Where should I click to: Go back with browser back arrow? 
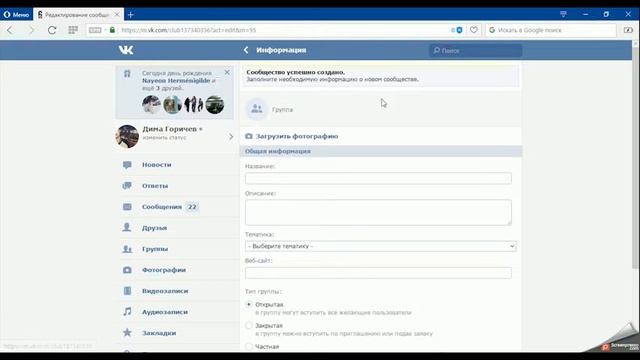(10, 30)
